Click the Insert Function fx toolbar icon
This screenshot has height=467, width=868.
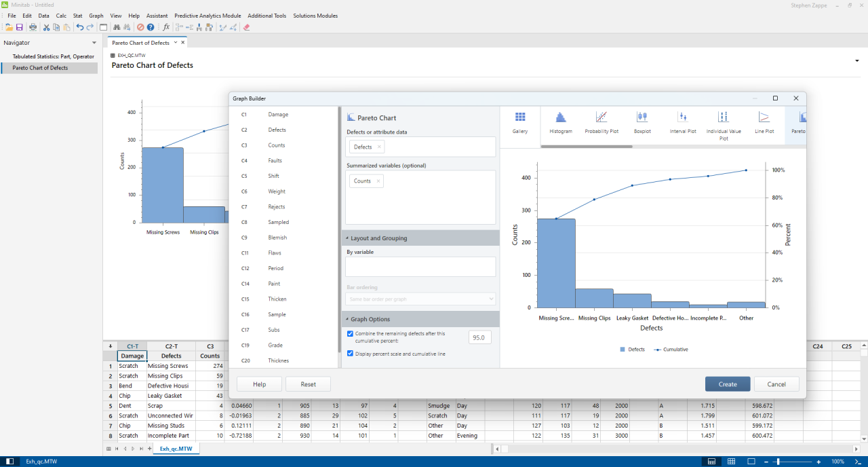coord(166,27)
